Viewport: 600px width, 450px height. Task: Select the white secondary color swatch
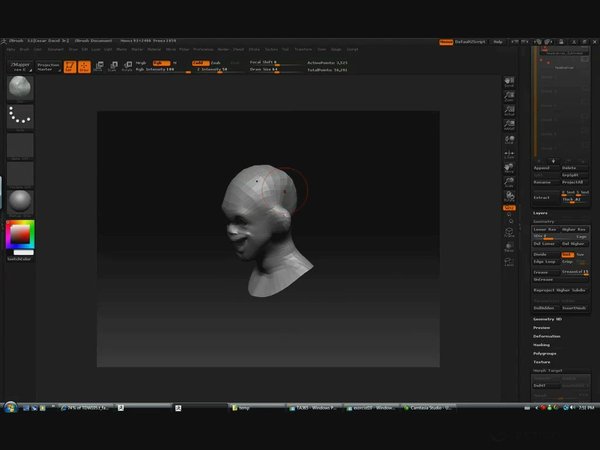pyautogui.click(x=24, y=253)
